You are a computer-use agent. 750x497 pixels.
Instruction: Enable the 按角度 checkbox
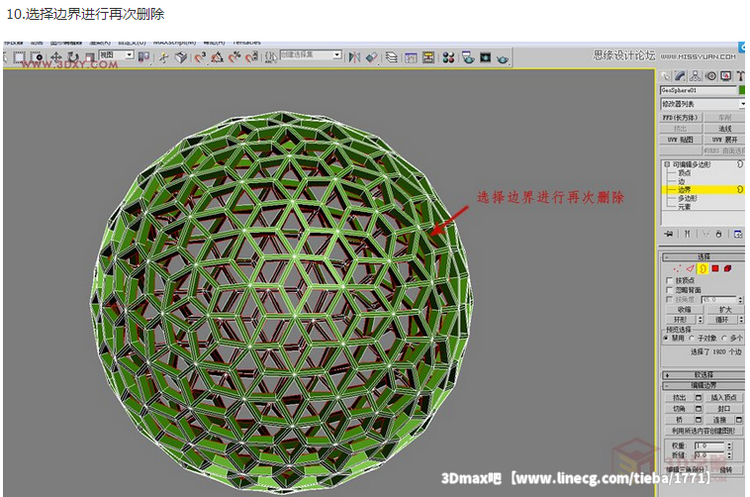coord(670,299)
